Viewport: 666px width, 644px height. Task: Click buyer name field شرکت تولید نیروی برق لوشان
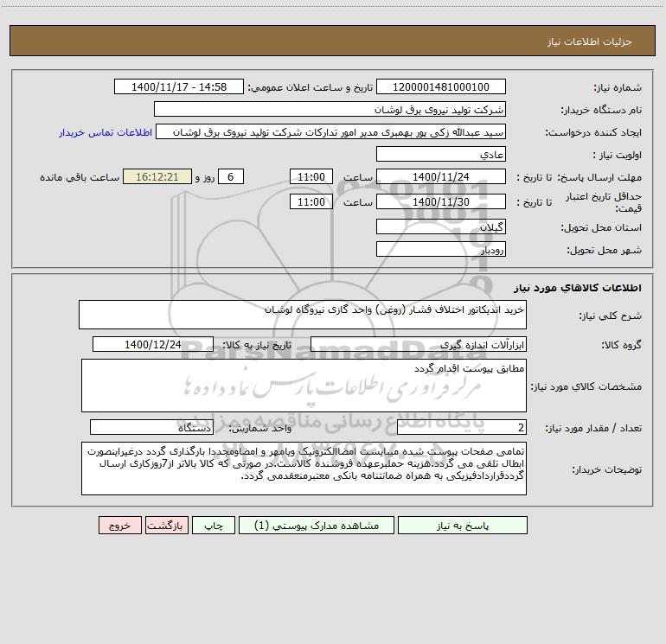click(x=330, y=109)
